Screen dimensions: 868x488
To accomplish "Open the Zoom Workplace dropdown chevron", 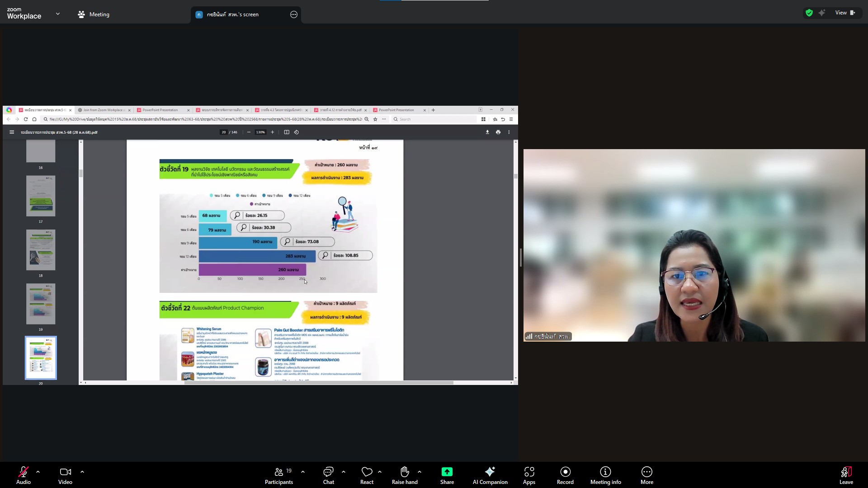I will tap(58, 14).
